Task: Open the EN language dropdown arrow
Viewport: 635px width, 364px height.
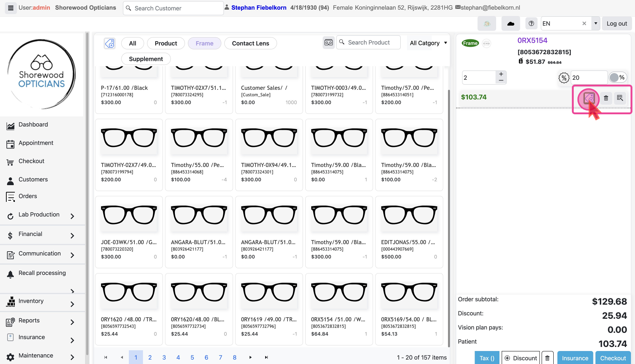Action: (596, 23)
